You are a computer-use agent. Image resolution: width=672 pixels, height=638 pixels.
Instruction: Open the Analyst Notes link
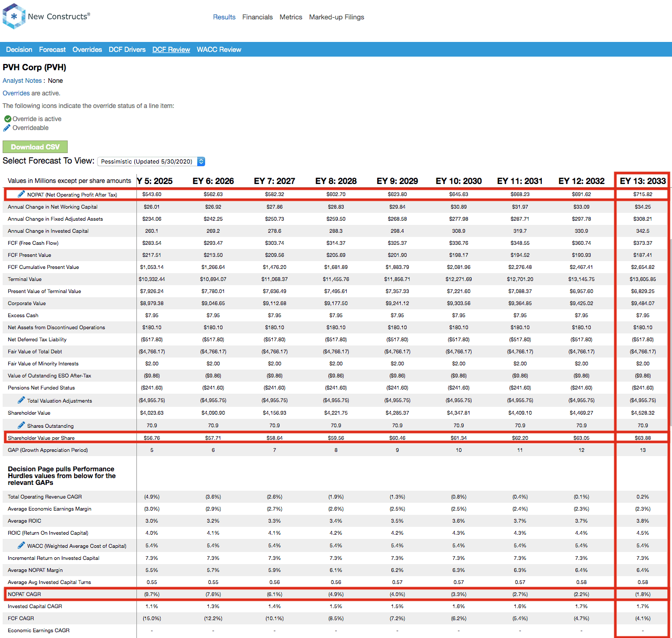[22, 81]
